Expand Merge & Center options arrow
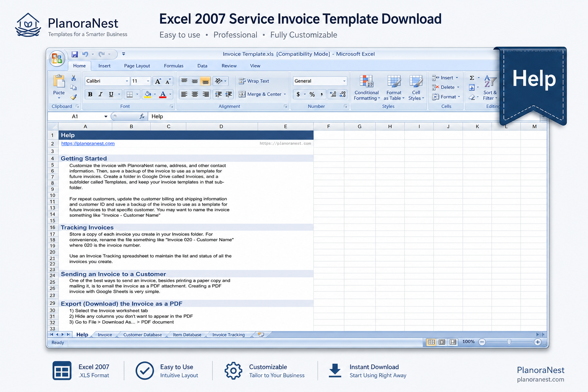 [x=285, y=94]
